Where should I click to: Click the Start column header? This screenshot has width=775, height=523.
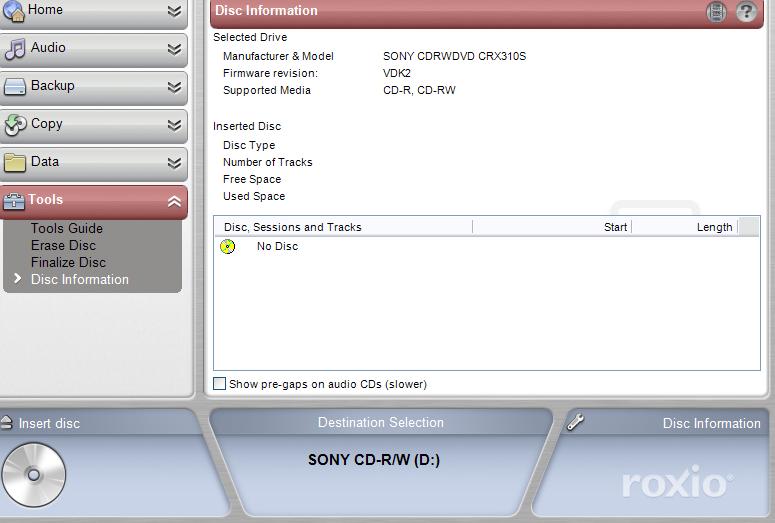pos(552,227)
